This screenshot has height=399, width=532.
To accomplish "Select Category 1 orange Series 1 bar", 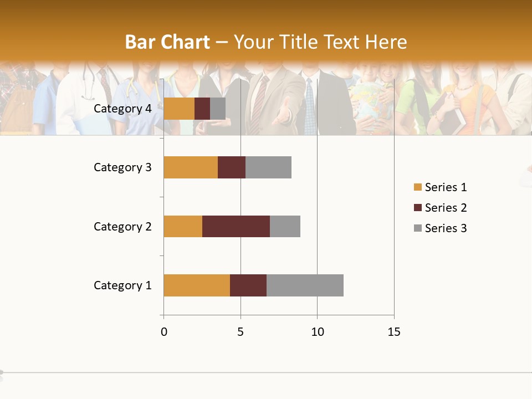I will click(197, 285).
